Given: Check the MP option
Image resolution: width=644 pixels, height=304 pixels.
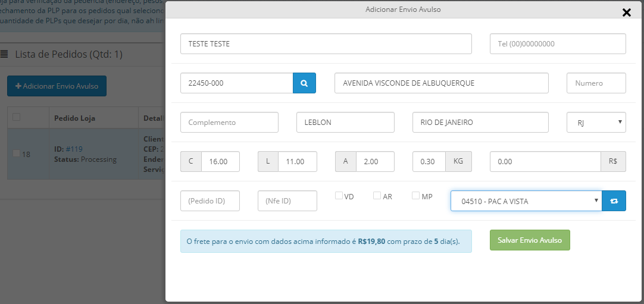Looking at the screenshot, I should coord(415,196).
